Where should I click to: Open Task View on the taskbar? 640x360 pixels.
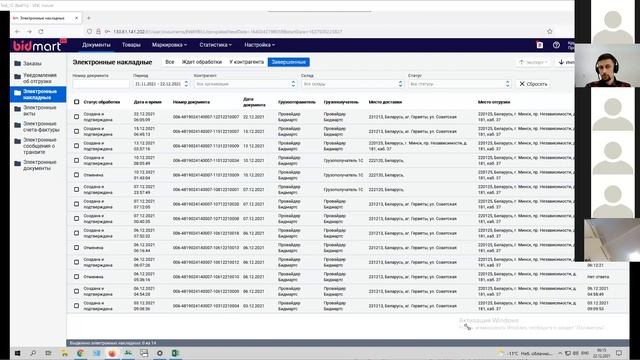point(48,353)
